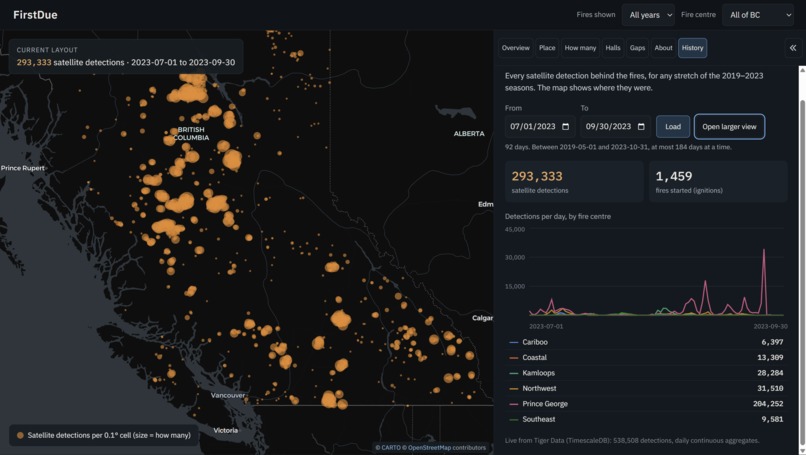Click the orange satellite detections legend dot
Image resolution: width=806 pixels, height=455 pixels.
click(20, 435)
